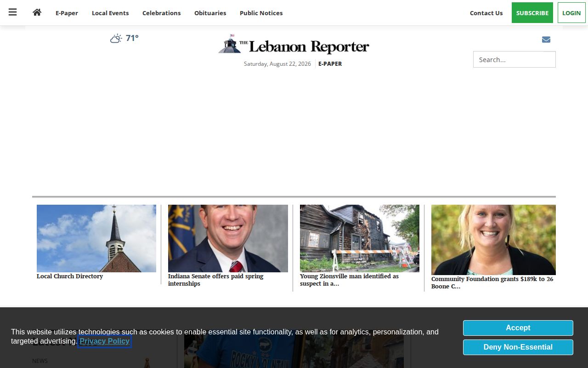Click E-PAPER link beside the date
This screenshot has width=588, height=368.
point(330,64)
